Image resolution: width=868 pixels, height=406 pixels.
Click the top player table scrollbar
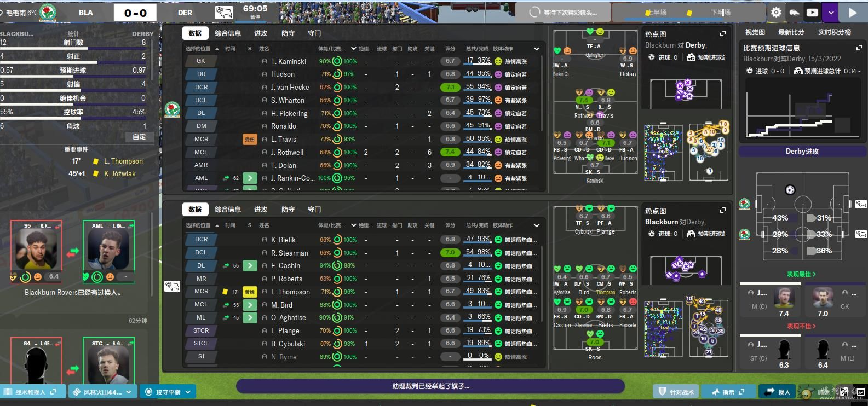tap(541, 93)
